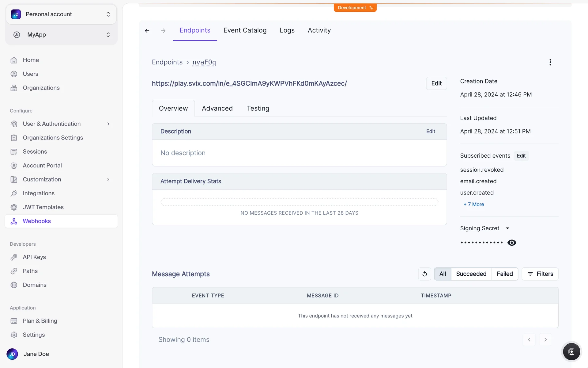Click the Development environment switcher badge
Image resolution: width=588 pixels, height=368 pixels.
pyautogui.click(x=355, y=8)
